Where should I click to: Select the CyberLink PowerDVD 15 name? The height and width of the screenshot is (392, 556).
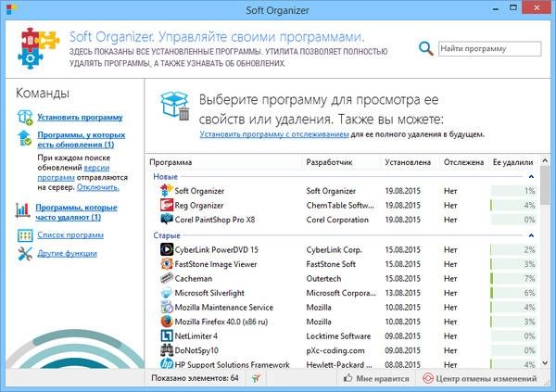pyautogui.click(x=216, y=249)
